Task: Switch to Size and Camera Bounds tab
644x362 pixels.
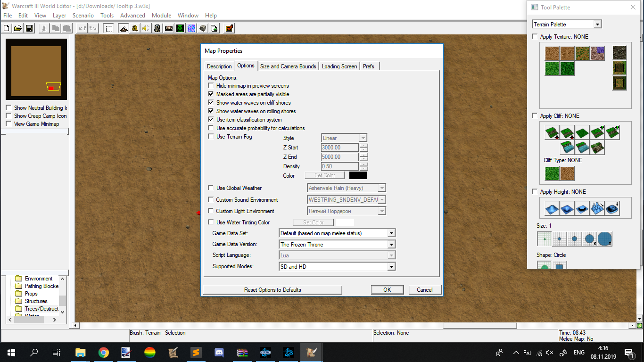Action: click(x=288, y=66)
